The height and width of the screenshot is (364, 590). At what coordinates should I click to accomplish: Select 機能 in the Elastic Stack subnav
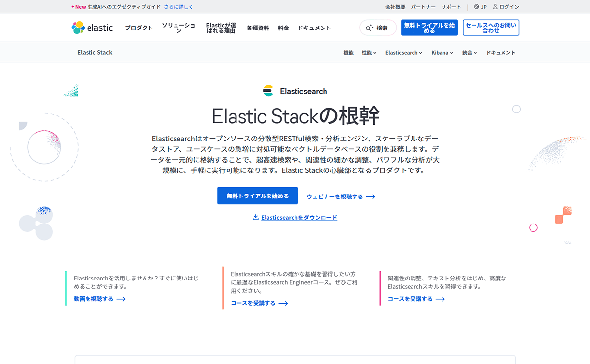point(349,52)
